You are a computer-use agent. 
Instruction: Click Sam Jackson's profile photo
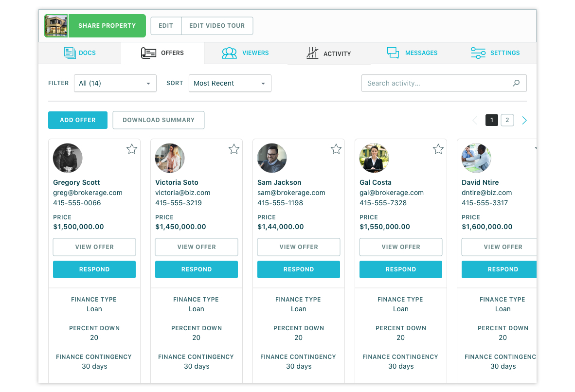(x=272, y=158)
